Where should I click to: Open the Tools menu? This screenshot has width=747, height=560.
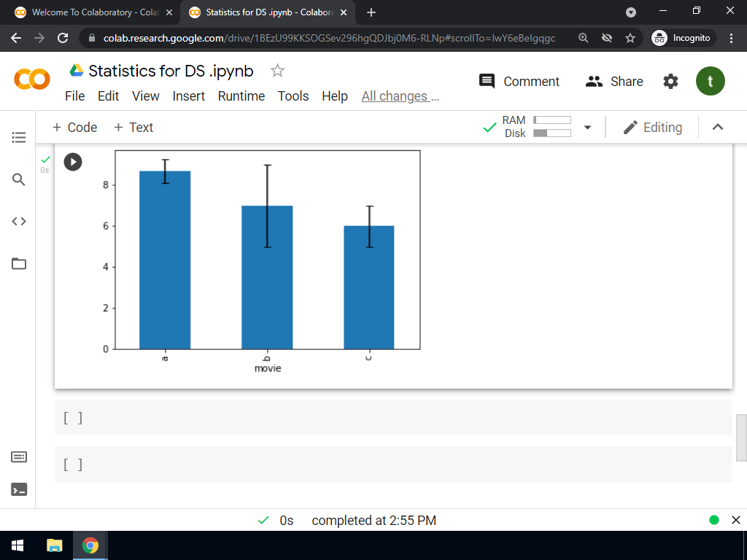293,96
